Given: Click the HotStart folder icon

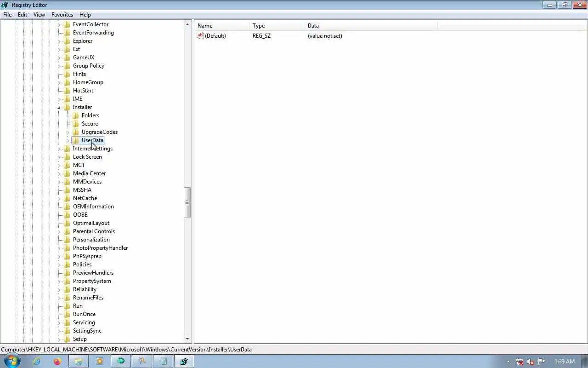Looking at the screenshot, I should (x=67, y=91).
